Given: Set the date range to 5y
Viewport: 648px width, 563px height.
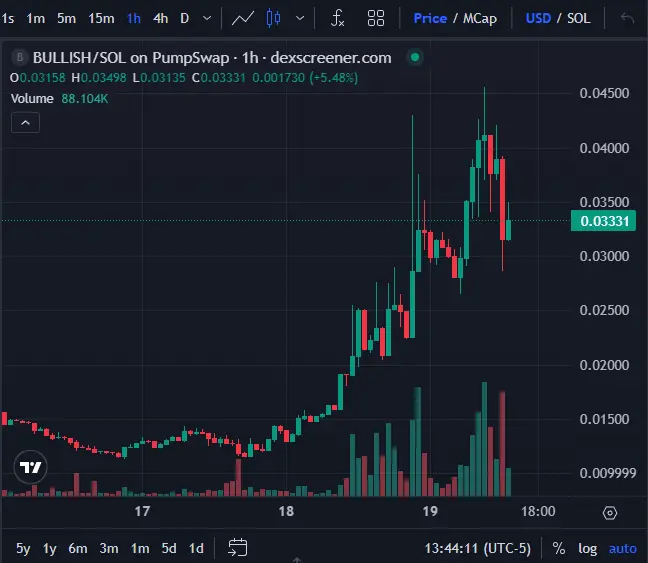Looking at the screenshot, I should [x=23, y=549].
